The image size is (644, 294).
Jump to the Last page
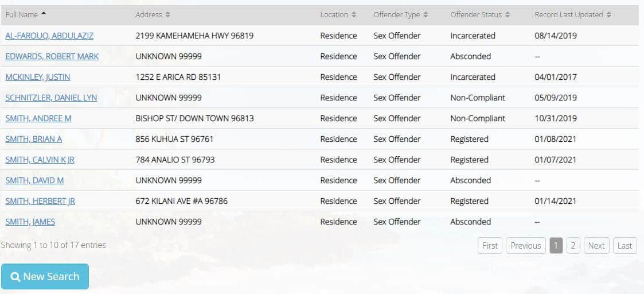625,246
